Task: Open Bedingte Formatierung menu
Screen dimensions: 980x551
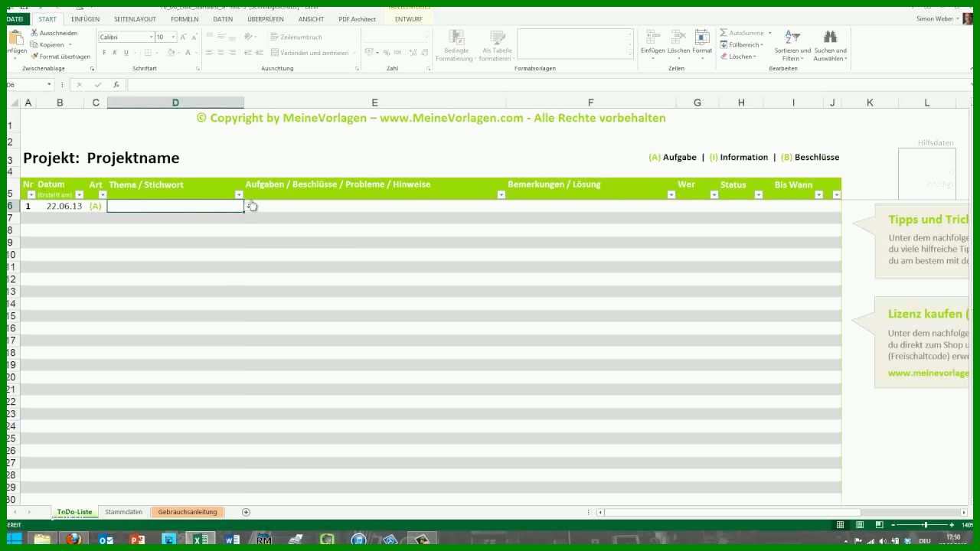Action: (456, 46)
